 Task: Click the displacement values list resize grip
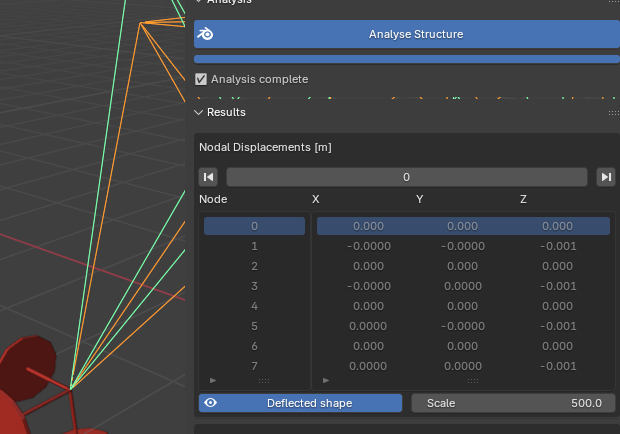click(x=474, y=381)
